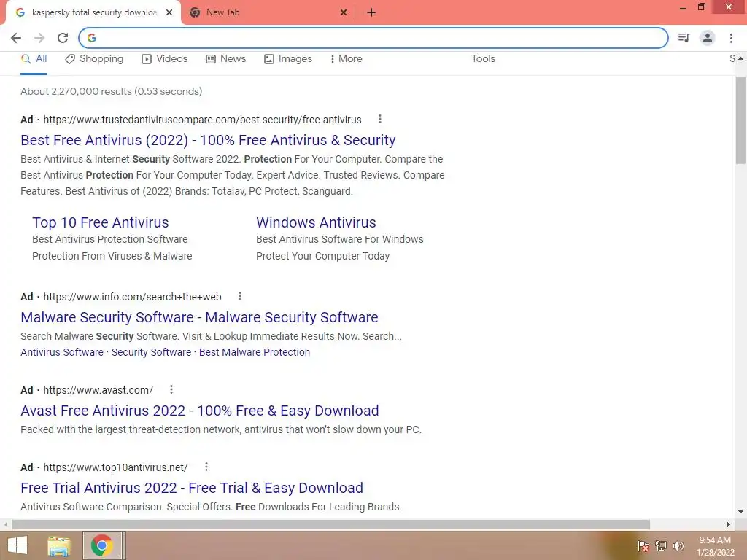The height and width of the screenshot is (560, 747).
Task: Switch to the New Tab tab
Action: point(268,13)
